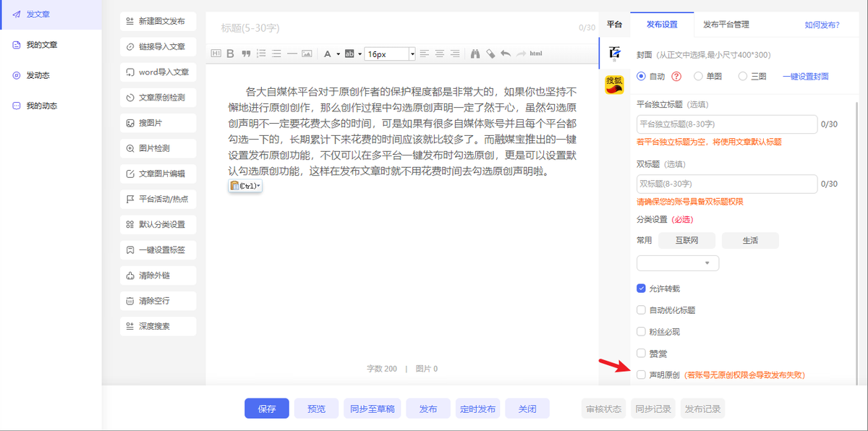This screenshot has height=431, width=868.
Task: Select the Sohu platform icon
Action: (x=614, y=82)
